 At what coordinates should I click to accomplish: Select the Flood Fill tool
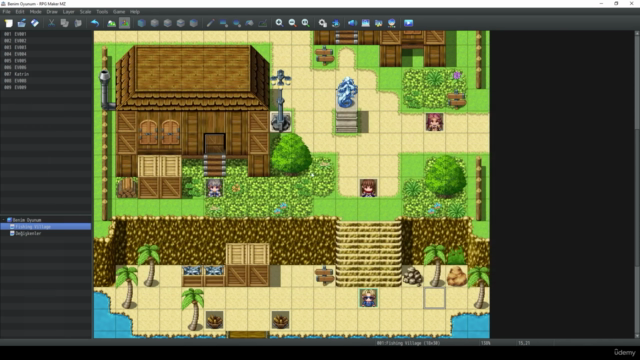click(x=249, y=23)
